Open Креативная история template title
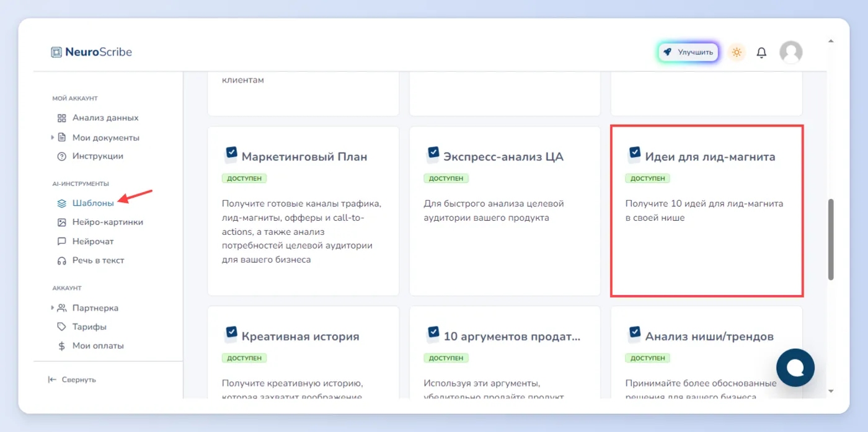Screen dimensions: 868x432 (301, 337)
